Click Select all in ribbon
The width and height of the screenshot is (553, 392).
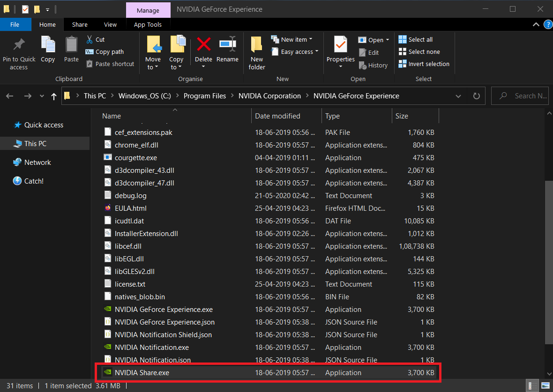(416, 39)
